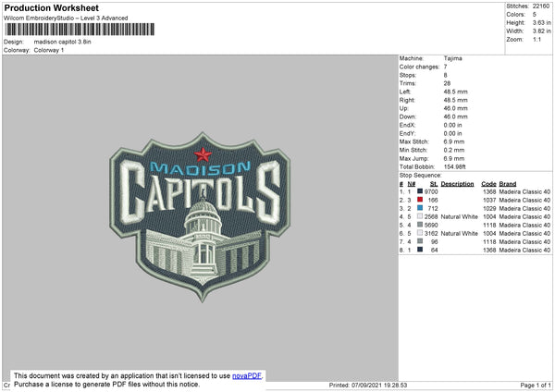The width and height of the screenshot is (555, 392).
Task: Pick the navy swatch next to 64 stitches
Action: 420,250
